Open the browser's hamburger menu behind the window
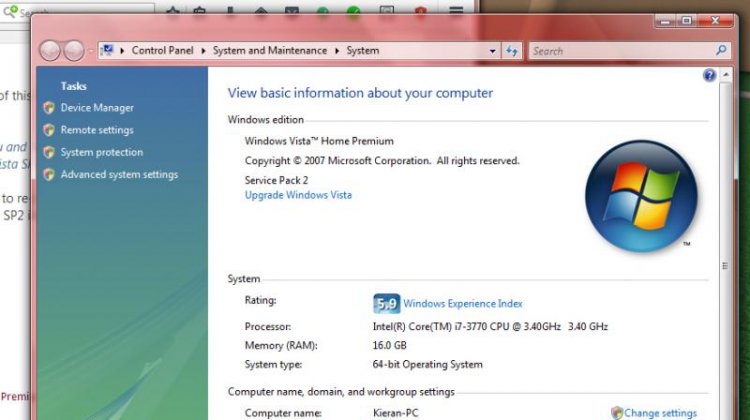The height and width of the screenshot is (420, 750). pos(456,9)
